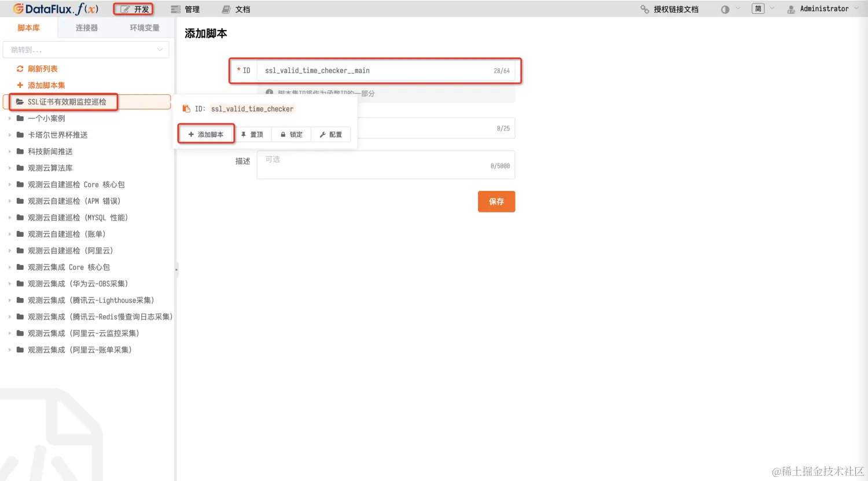Focus the ID input field
This screenshot has height=481, width=868.
click(x=386, y=71)
